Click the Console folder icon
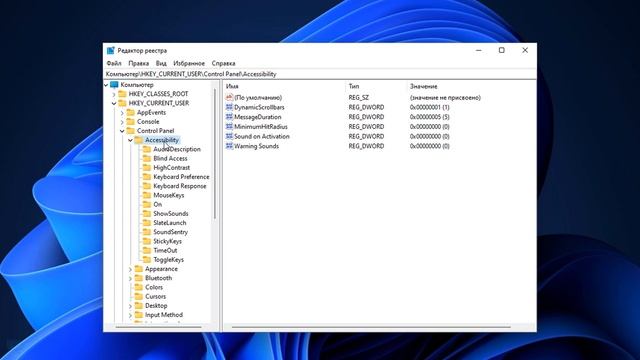Screen dimensions: 640x360 point(130,122)
